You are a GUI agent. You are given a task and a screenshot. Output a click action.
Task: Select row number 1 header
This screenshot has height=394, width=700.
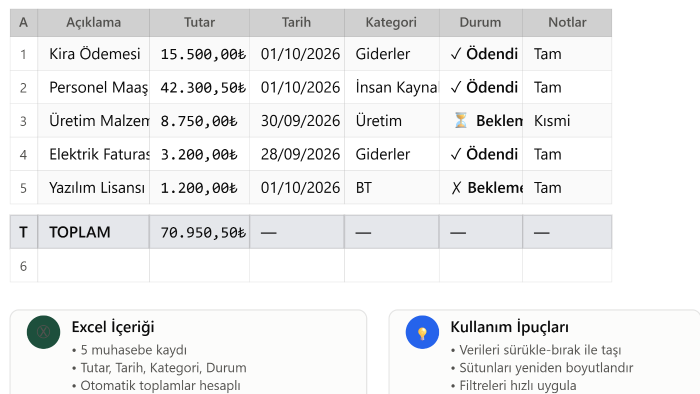point(24,54)
